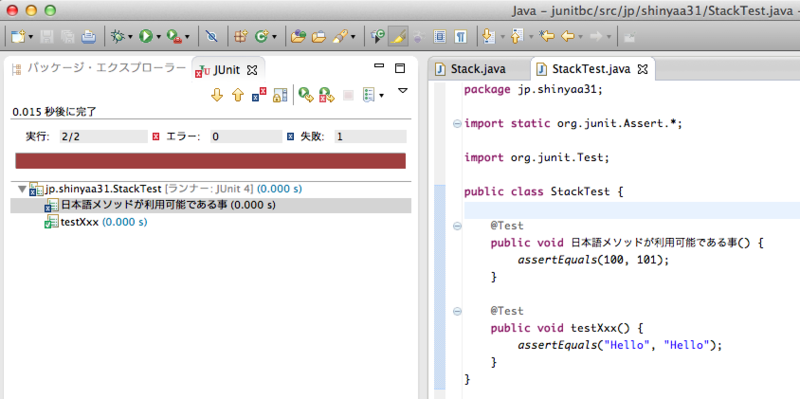Viewport: 800px width, 399px height.
Task: Click the Debug bug icon
Action: (x=117, y=36)
